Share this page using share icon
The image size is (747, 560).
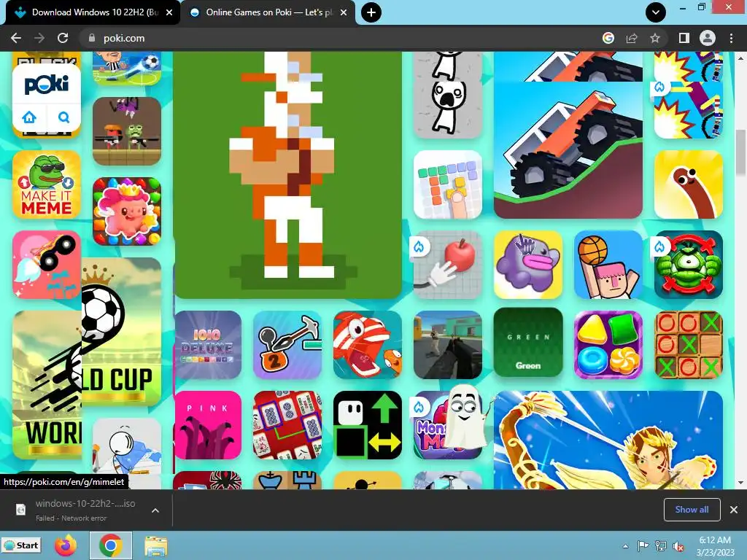pos(632,38)
